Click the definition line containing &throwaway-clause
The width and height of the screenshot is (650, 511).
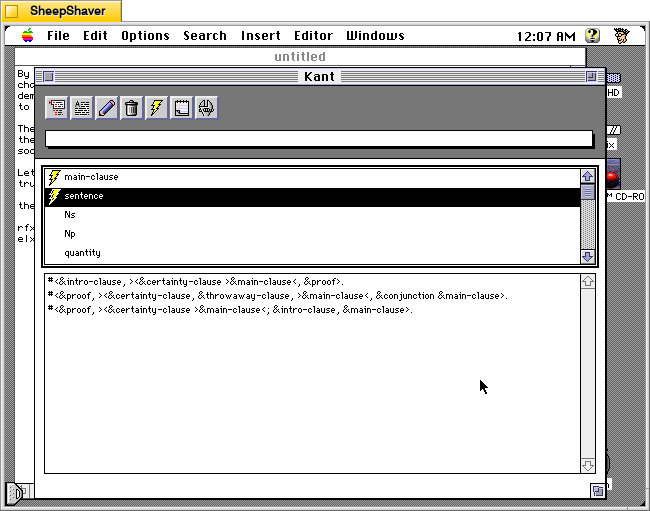[277, 296]
